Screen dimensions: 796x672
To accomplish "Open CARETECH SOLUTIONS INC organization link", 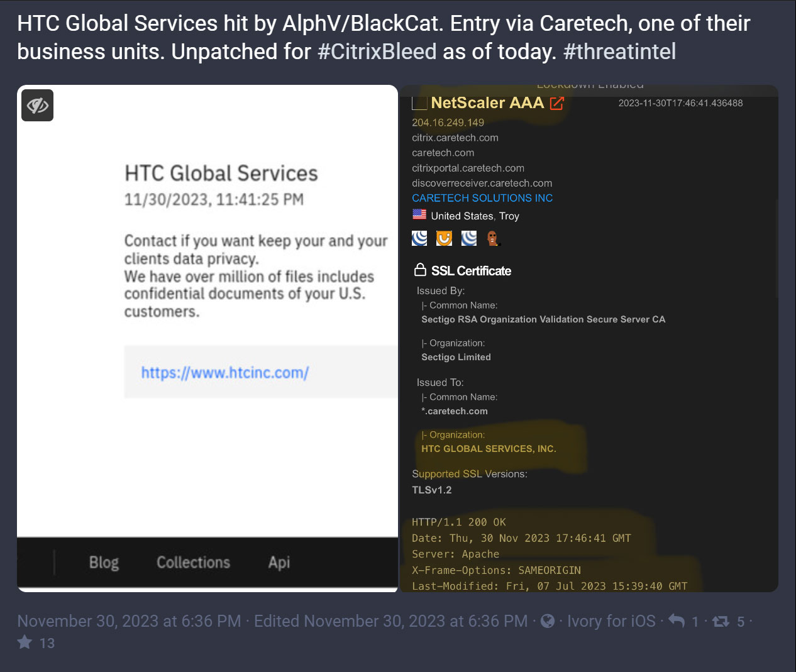I will [x=482, y=198].
